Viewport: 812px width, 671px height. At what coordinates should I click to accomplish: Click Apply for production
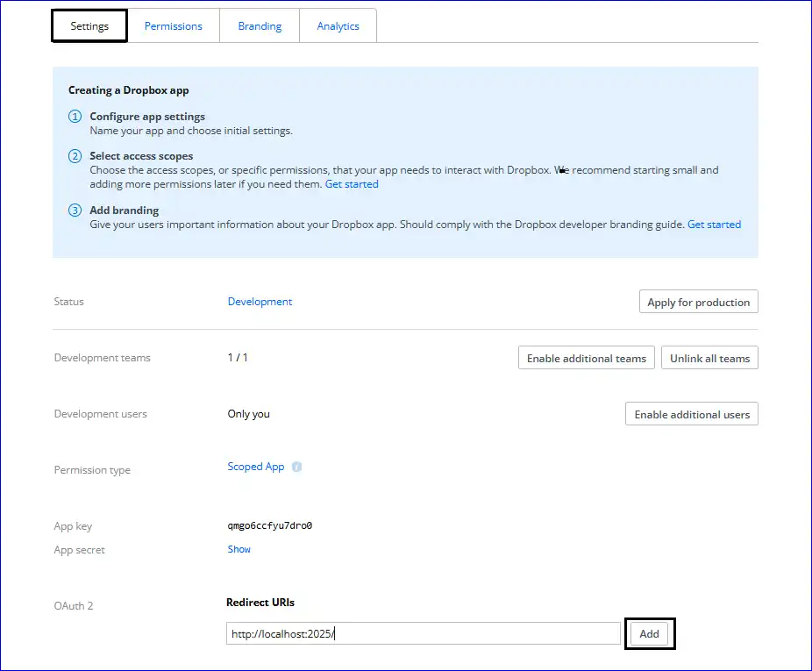pyautogui.click(x=698, y=301)
